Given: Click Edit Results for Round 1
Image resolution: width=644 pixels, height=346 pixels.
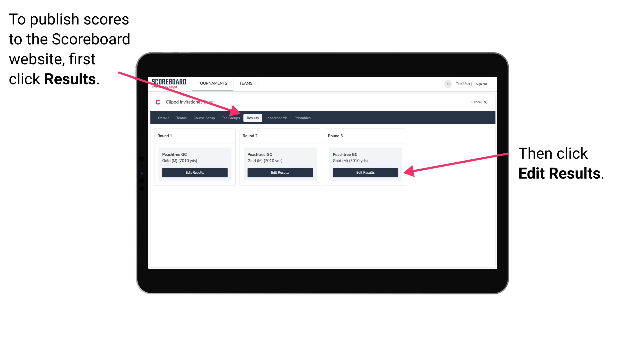Looking at the screenshot, I should (x=195, y=173).
